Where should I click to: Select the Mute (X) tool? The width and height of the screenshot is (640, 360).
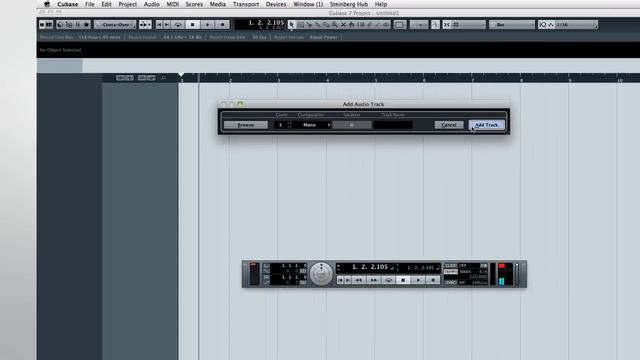coord(343,24)
